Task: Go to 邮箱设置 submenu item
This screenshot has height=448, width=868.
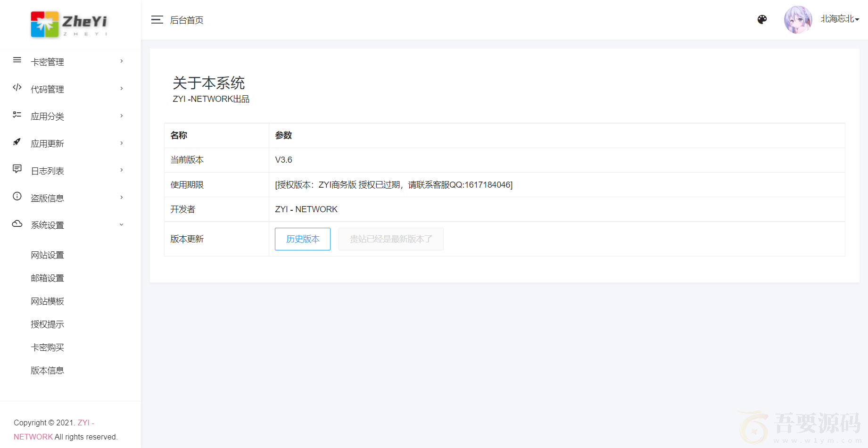Action: tap(47, 278)
